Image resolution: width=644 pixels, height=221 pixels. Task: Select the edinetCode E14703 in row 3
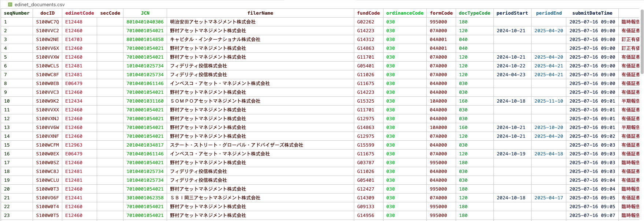[x=79, y=39]
